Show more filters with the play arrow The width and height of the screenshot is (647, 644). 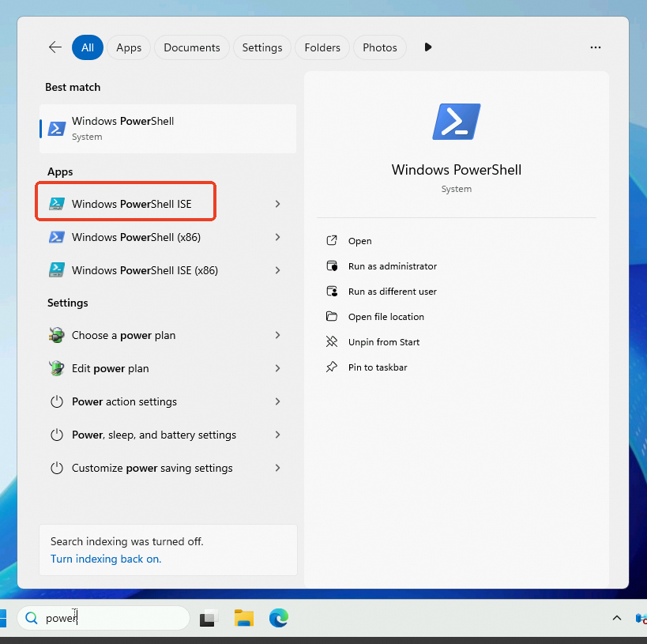428,47
